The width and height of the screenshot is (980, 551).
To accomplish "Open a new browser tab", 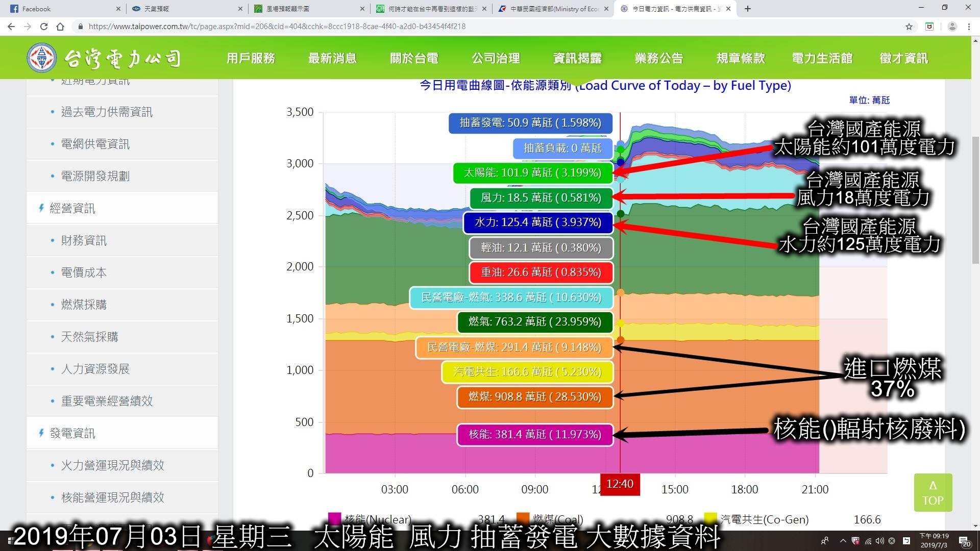I will click(x=748, y=9).
